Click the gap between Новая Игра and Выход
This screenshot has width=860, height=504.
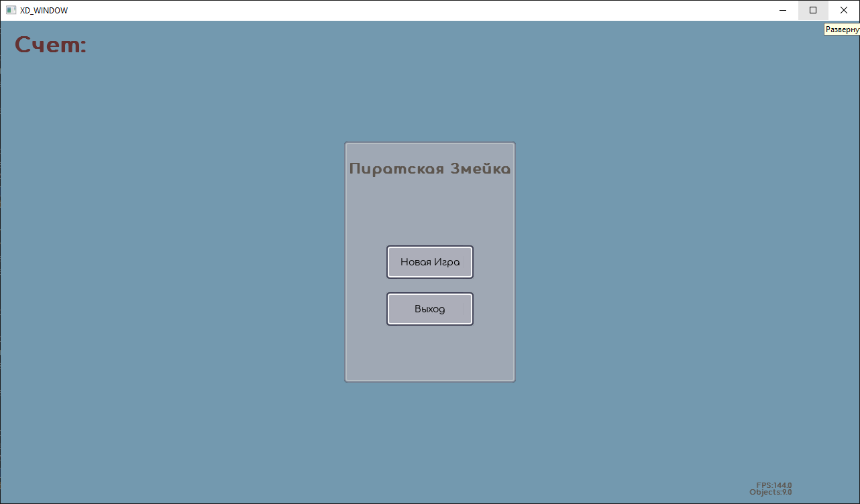(430, 286)
